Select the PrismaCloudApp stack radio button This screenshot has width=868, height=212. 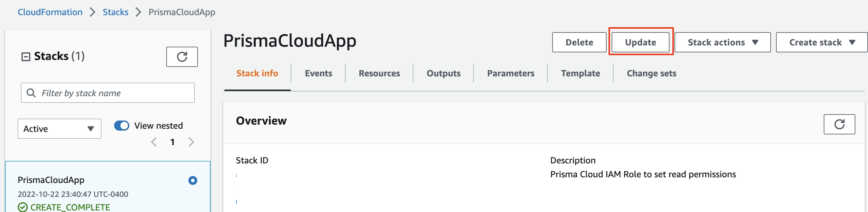(x=193, y=180)
